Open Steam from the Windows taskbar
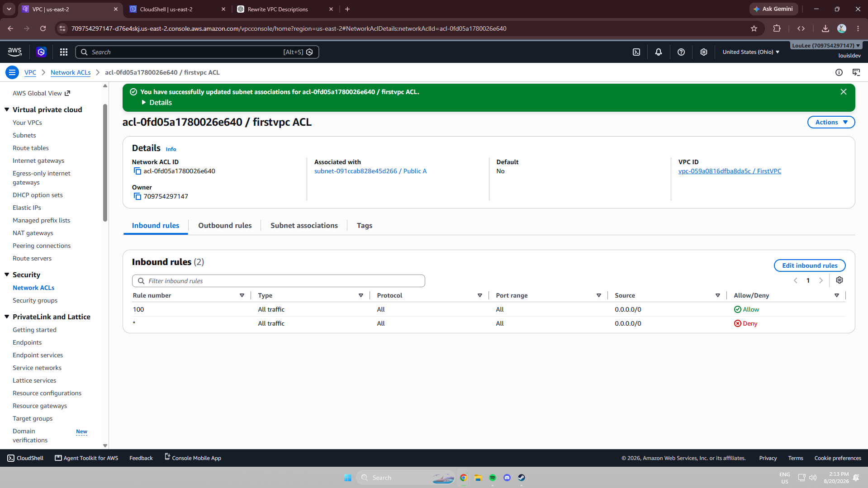The width and height of the screenshot is (868, 488). pos(522,478)
